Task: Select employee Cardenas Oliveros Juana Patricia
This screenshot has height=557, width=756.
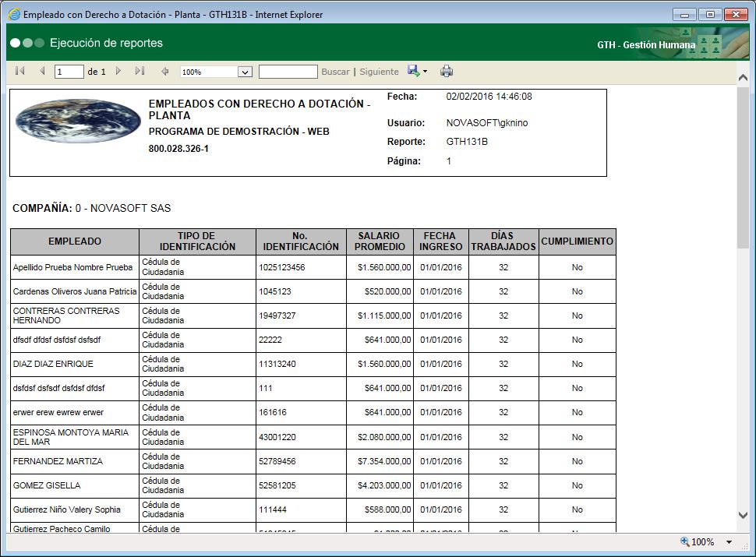Action: point(75,291)
